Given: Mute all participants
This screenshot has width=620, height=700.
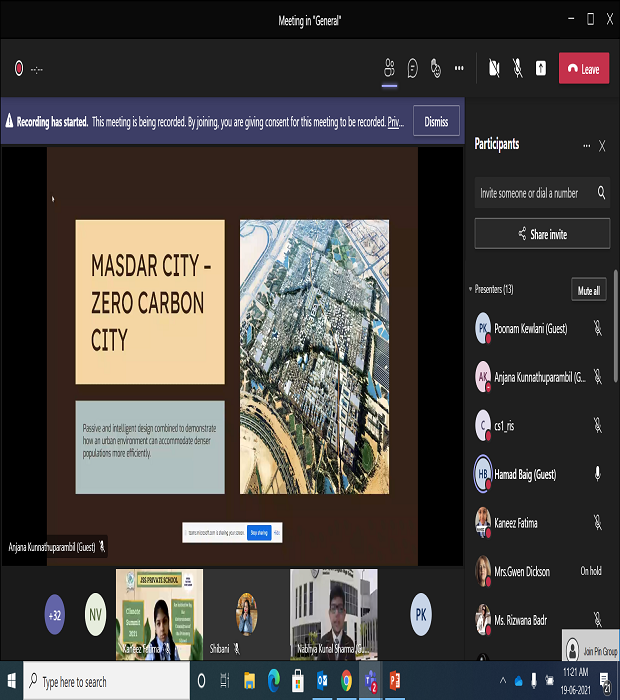Looking at the screenshot, I should (x=589, y=291).
